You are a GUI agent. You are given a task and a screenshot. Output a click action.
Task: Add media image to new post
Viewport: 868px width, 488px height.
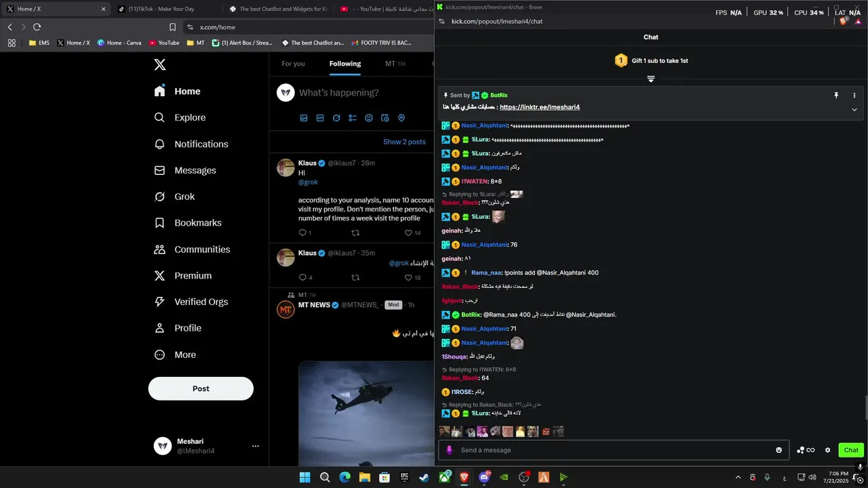pos(304,118)
